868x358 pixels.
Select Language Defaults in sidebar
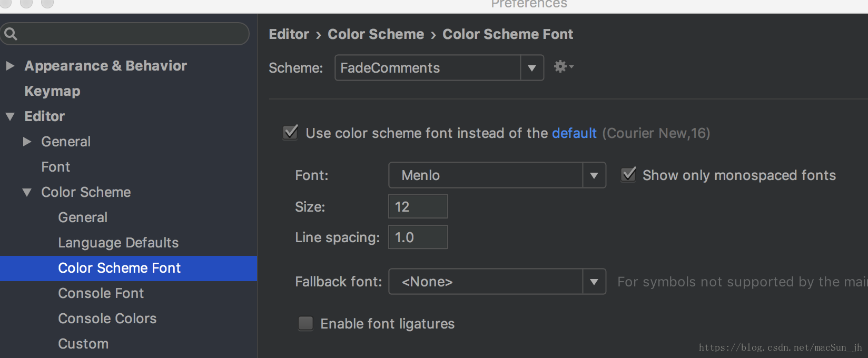tap(118, 243)
